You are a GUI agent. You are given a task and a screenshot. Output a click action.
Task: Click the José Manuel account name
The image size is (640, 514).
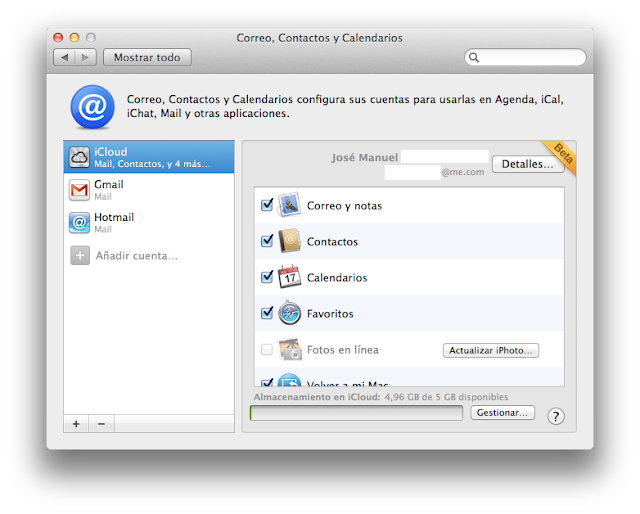click(364, 158)
